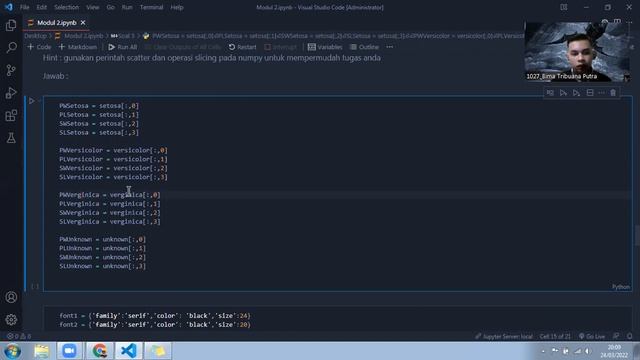Change cell language mode Python
The height and width of the screenshot is (360, 640).
point(621,287)
